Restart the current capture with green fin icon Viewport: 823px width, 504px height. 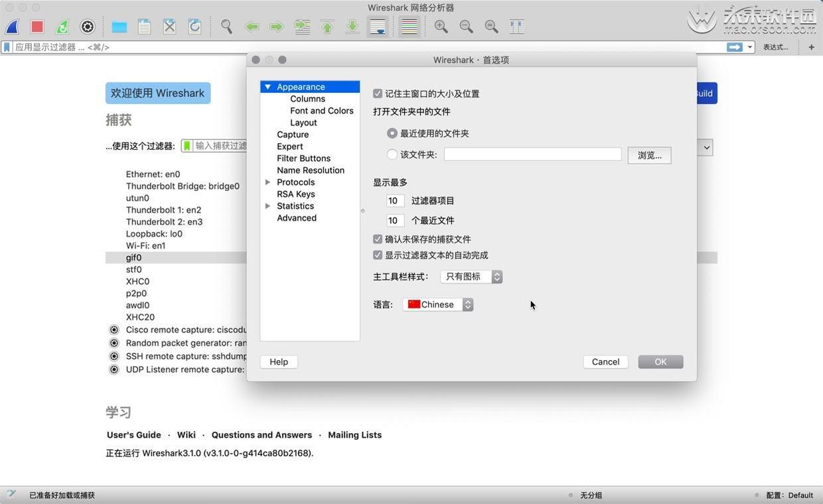point(62,27)
